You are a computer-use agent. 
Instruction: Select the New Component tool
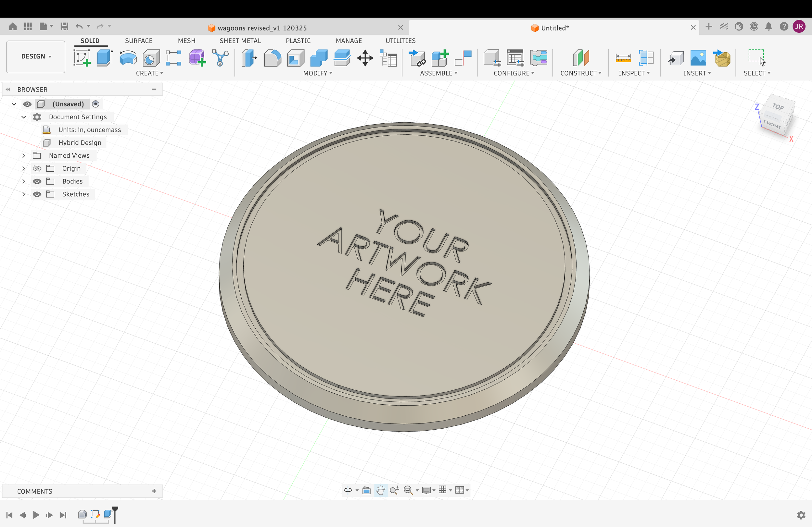(x=440, y=58)
